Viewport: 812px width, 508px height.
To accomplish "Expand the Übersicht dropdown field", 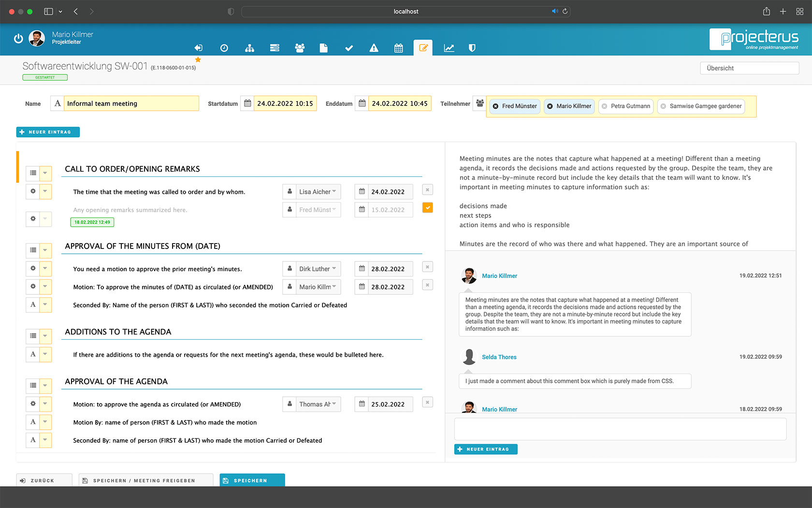I will [749, 68].
